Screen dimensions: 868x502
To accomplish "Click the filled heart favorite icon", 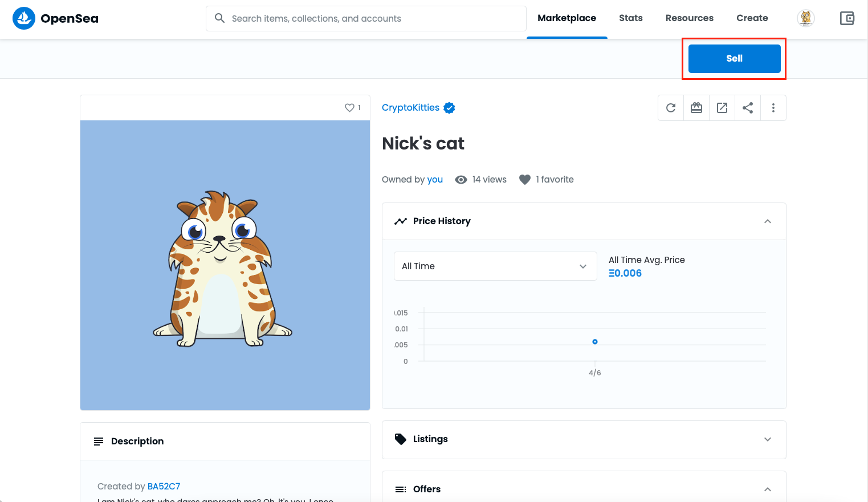I will (525, 180).
